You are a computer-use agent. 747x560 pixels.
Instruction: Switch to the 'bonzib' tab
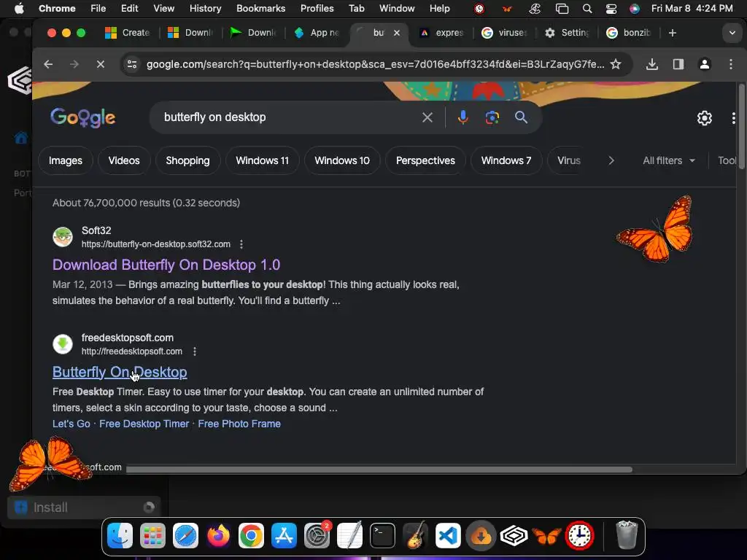630,33
